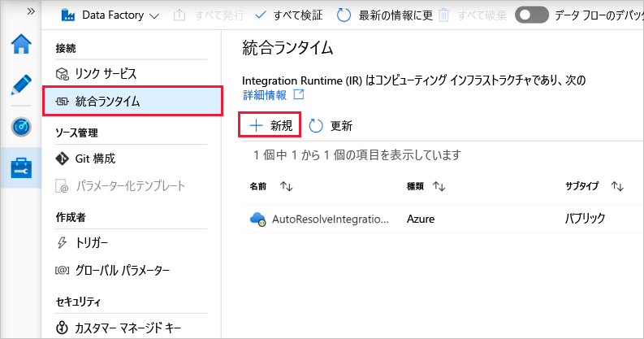The image size is (644, 339).
Task: Click the 統合ランタイム page heading
Action: coord(287,48)
